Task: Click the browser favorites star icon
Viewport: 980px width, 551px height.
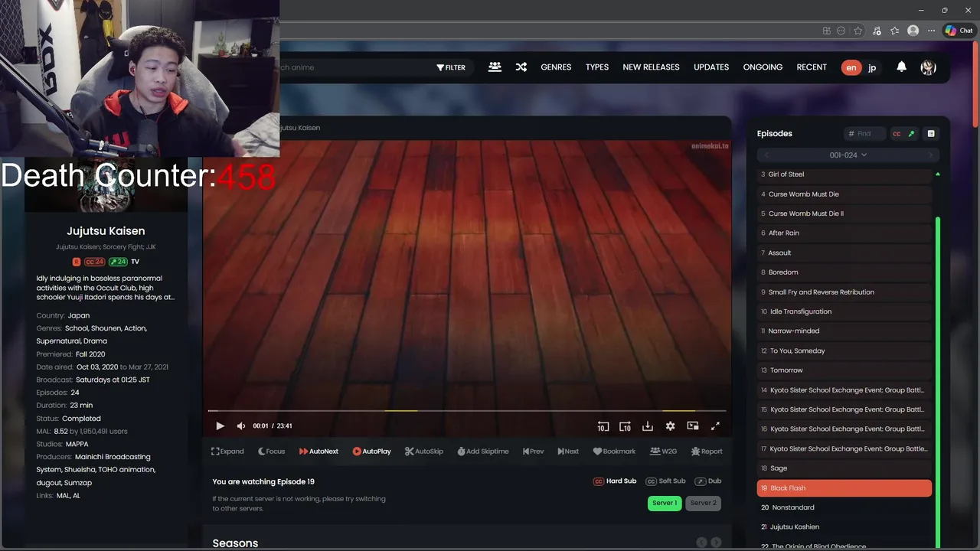Action: (857, 31)
